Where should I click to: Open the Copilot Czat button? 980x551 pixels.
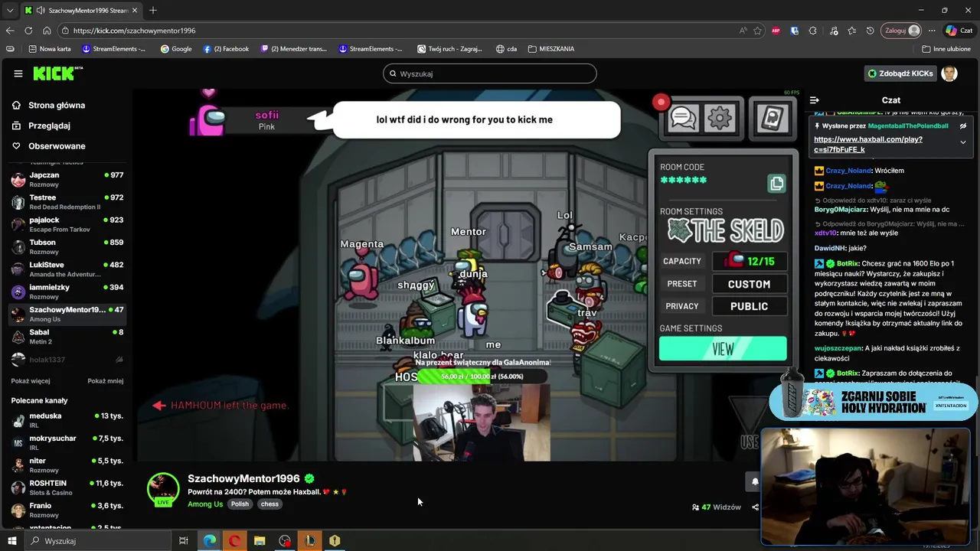[959, 31]
